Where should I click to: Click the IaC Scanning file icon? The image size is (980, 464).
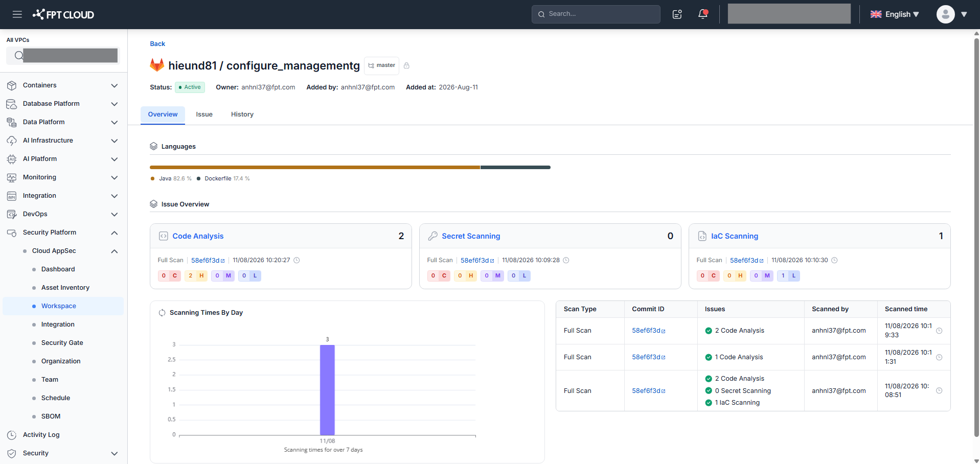(x=702, y=236)
